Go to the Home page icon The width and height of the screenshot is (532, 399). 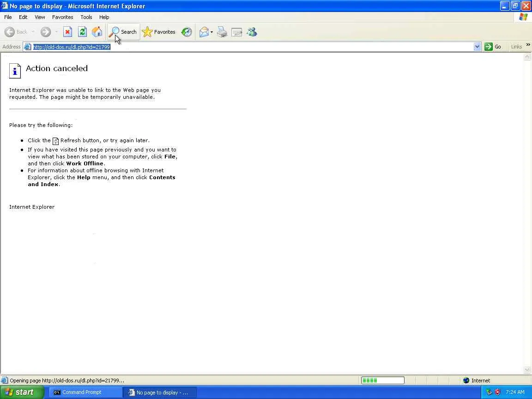point(97,32)
